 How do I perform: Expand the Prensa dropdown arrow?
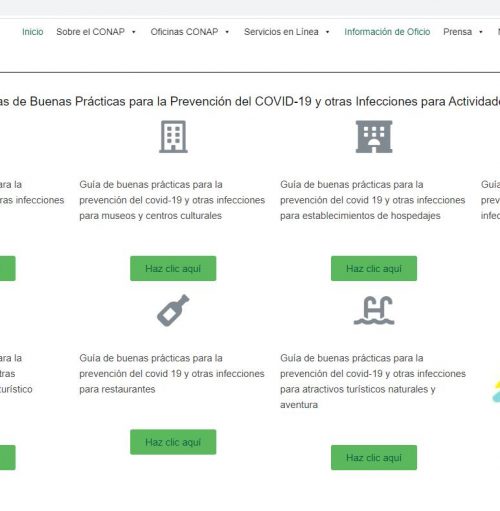click(x=481, y=32)
